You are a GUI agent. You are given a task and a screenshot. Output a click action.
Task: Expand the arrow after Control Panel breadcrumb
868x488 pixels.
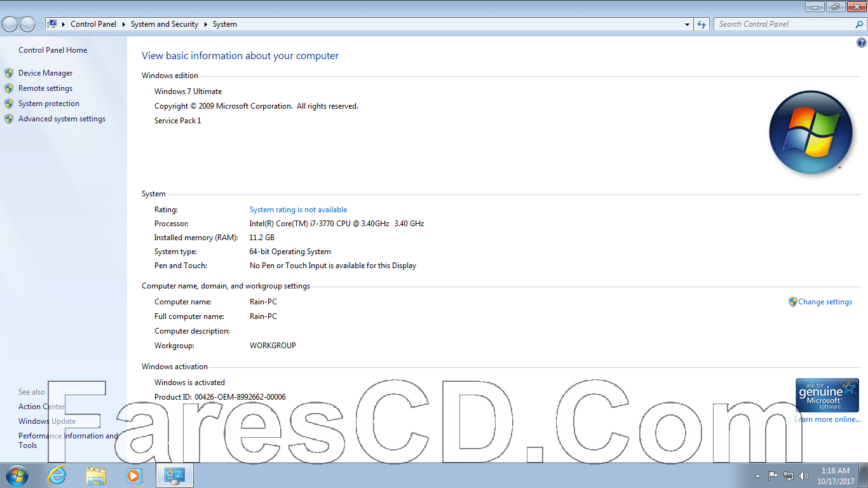124,24
